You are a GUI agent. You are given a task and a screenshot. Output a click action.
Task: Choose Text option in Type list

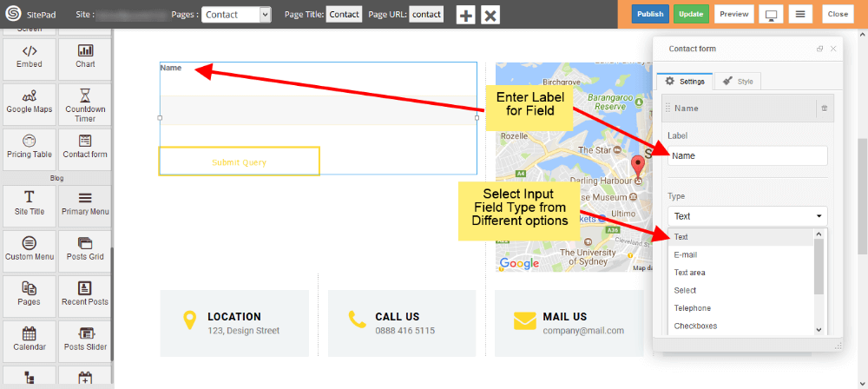coord(741,237)
